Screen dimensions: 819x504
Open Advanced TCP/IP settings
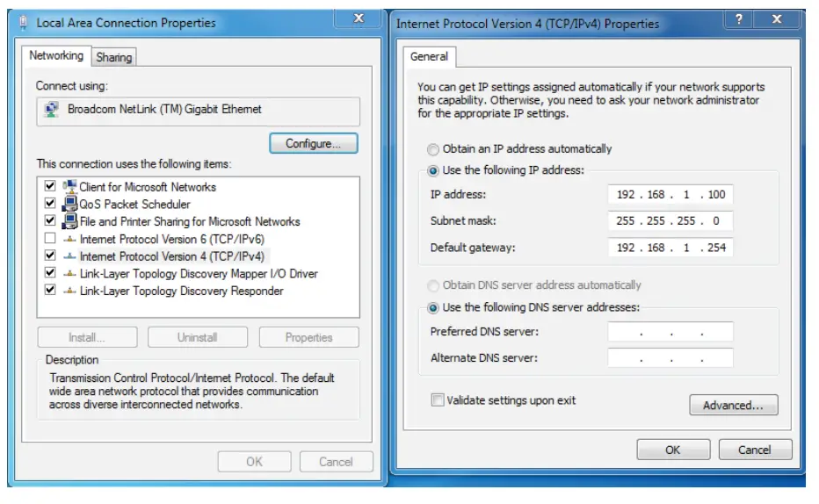pos(734,406)
